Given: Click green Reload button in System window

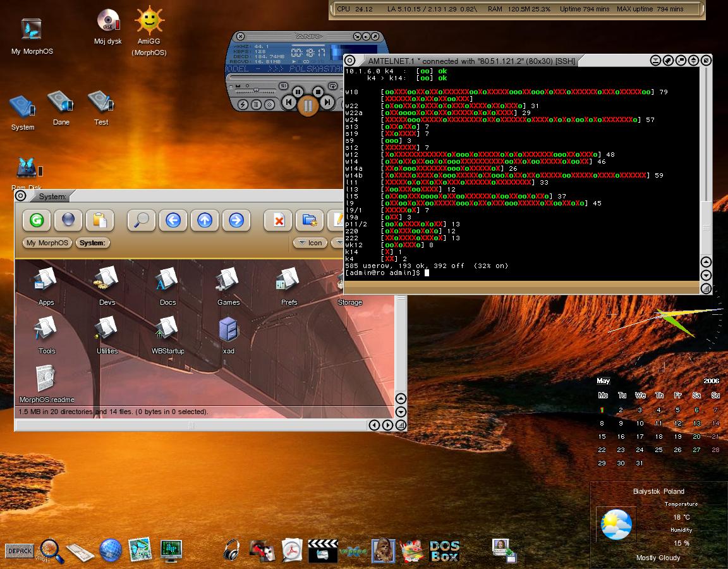Looking at the screenshot, I should click(x=37, y=220).
